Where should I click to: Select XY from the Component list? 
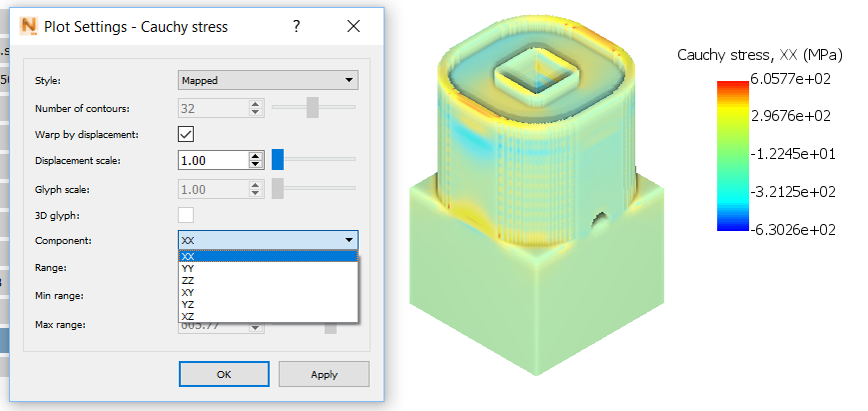(268, 292)
